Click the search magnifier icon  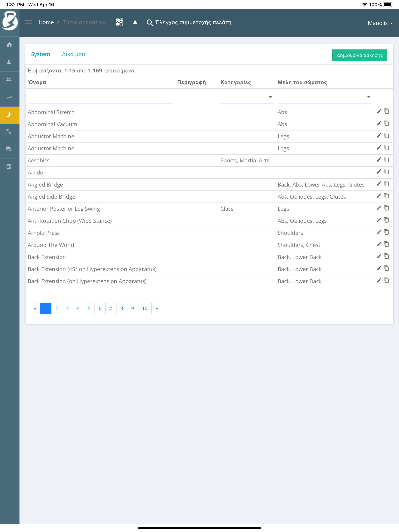(150, 23)
